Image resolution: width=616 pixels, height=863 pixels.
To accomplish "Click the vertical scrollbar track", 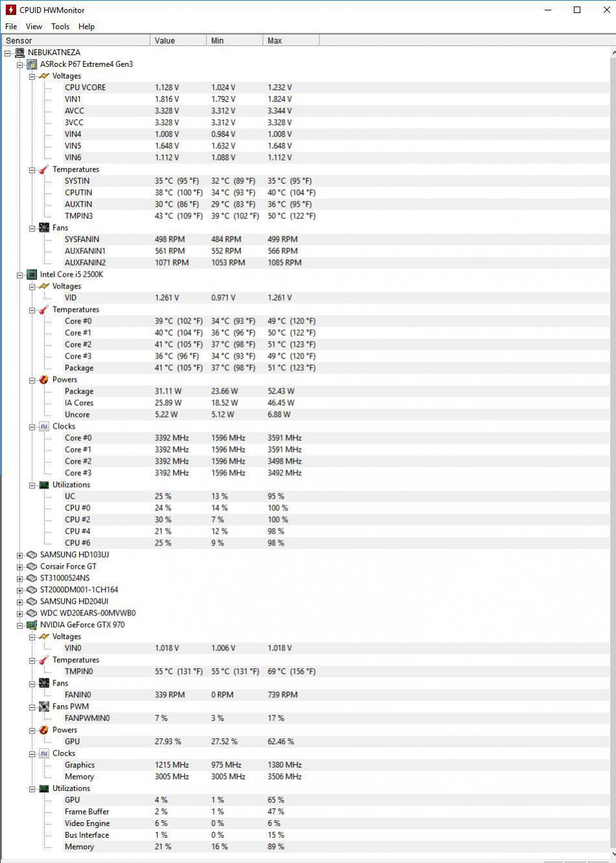I will (x=613, y=455).
